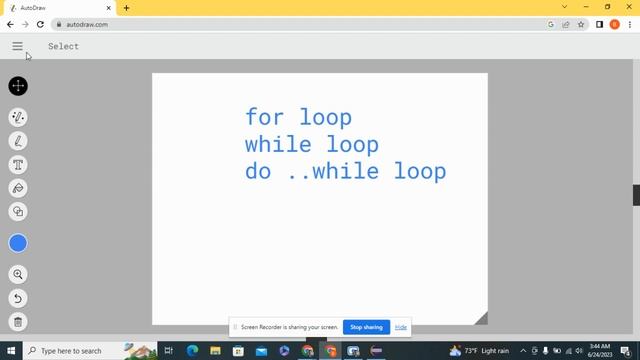Select the AutoDraw magic pencil tool

18,118
